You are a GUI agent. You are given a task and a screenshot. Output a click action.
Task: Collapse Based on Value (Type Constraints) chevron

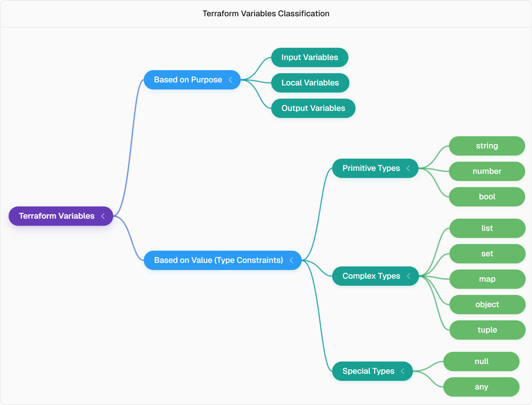291,260
